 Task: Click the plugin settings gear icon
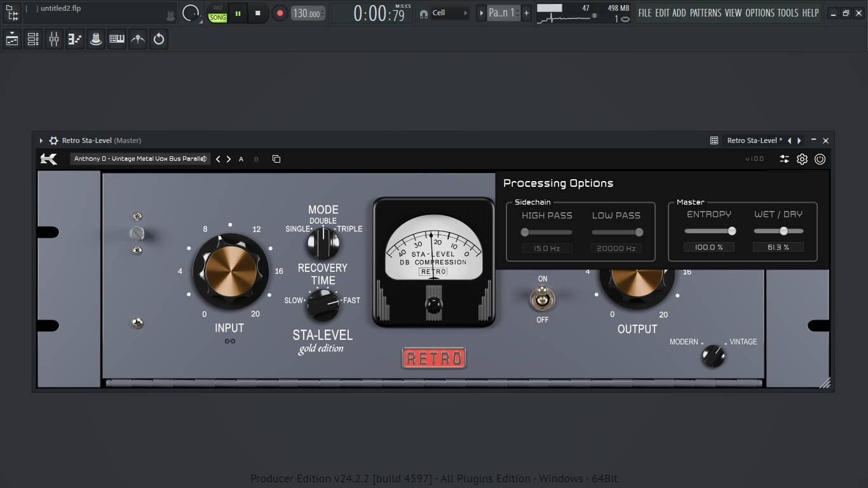coord(802,159)
